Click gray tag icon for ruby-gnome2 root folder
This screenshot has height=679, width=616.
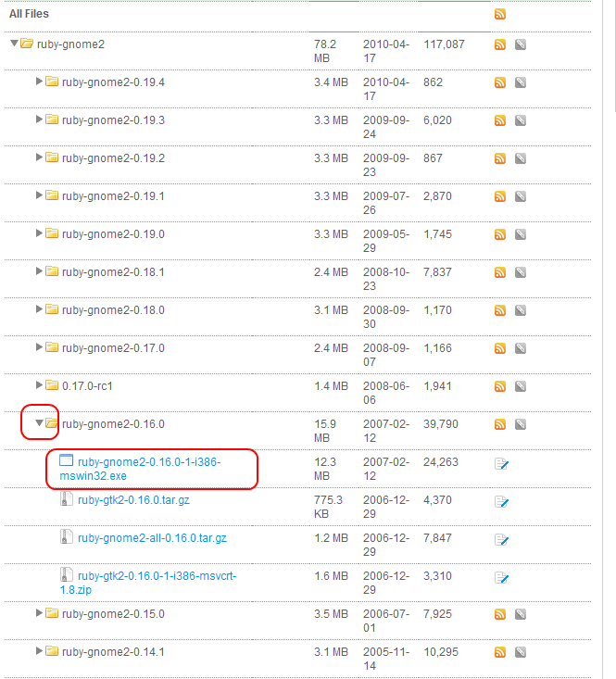coord(521,44)
